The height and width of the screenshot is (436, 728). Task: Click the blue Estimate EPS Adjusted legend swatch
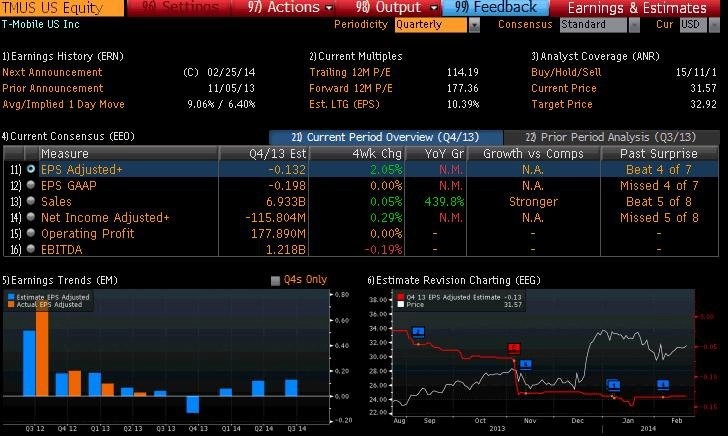(x=11, y=297)
